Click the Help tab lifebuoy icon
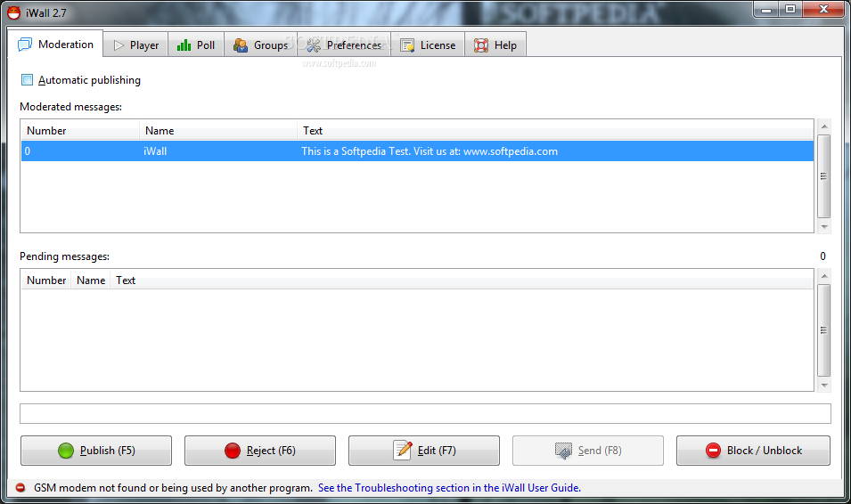 481,45
